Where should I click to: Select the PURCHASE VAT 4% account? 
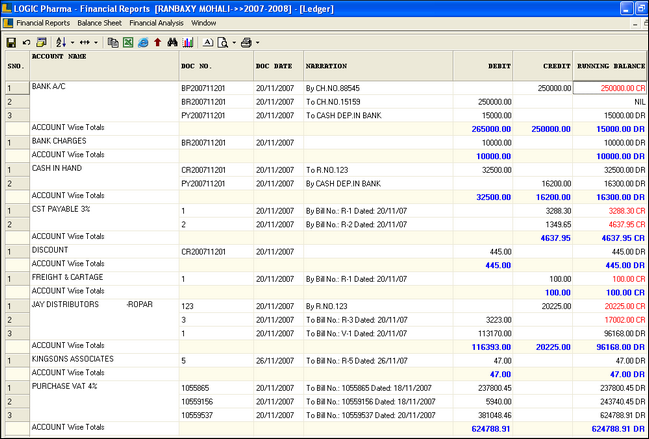[65, 386]
